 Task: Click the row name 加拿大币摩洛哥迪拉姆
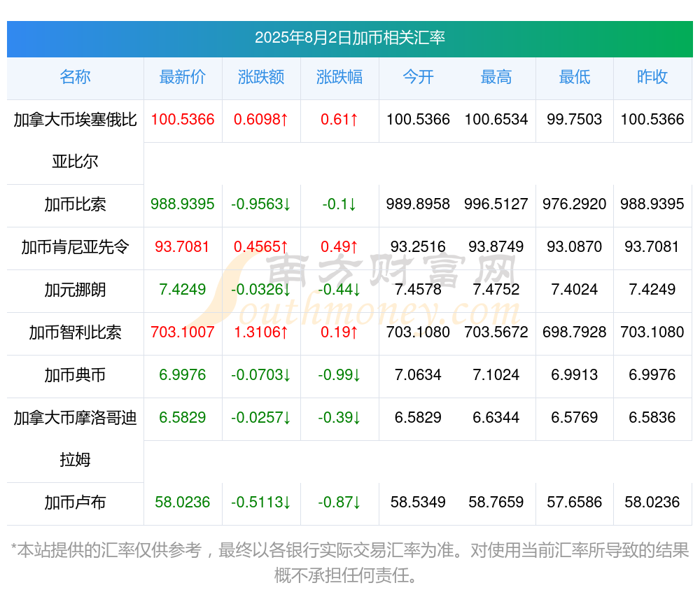coord(75,439)
